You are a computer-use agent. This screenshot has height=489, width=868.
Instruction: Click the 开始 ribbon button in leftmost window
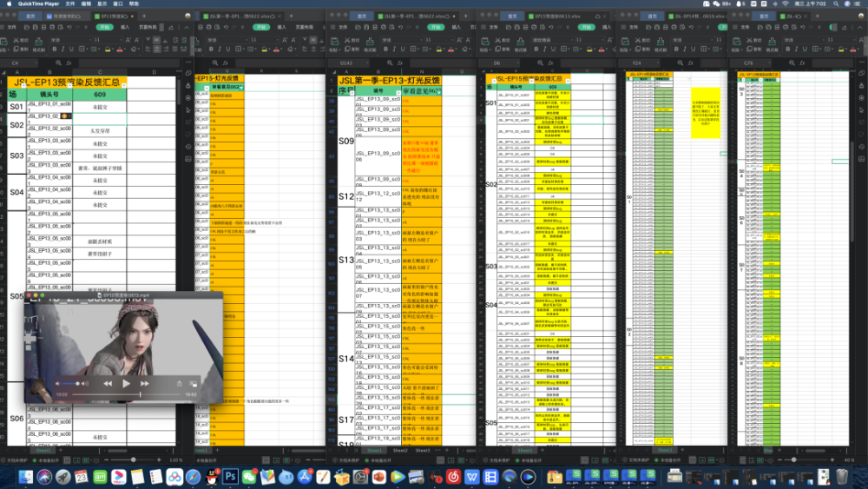pyautogui.click(x=104, y=27)
